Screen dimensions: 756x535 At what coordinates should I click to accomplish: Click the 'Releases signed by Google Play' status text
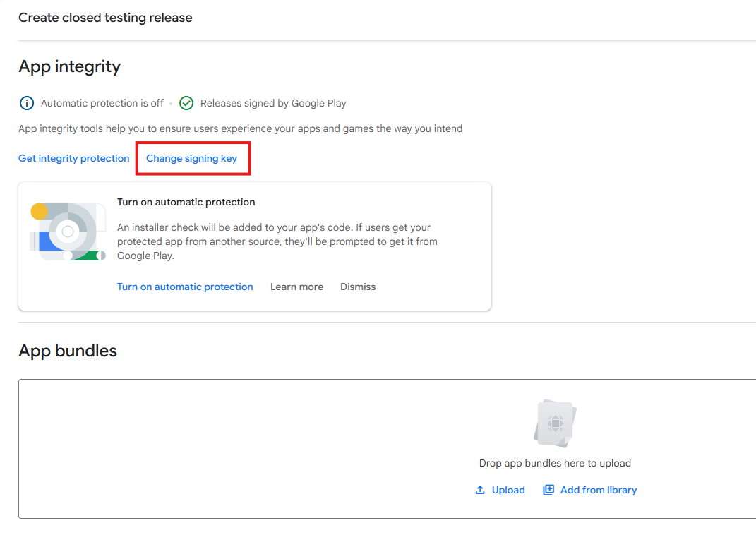click(x=273, y=103)
